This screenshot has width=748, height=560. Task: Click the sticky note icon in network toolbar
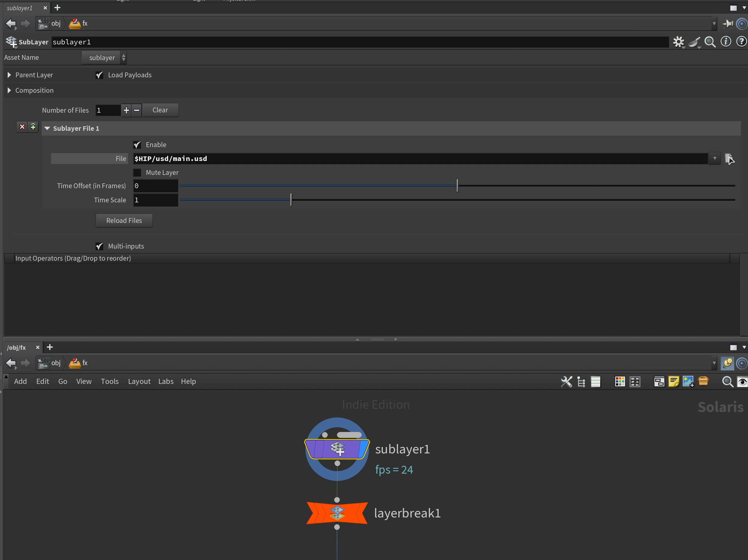tap(674, 381)
